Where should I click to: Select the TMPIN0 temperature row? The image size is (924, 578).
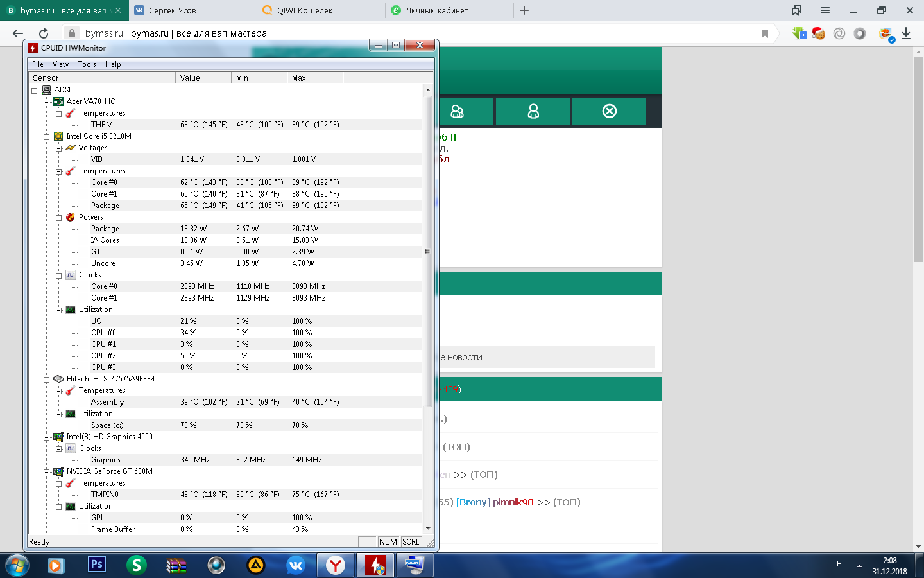(226, 495)
